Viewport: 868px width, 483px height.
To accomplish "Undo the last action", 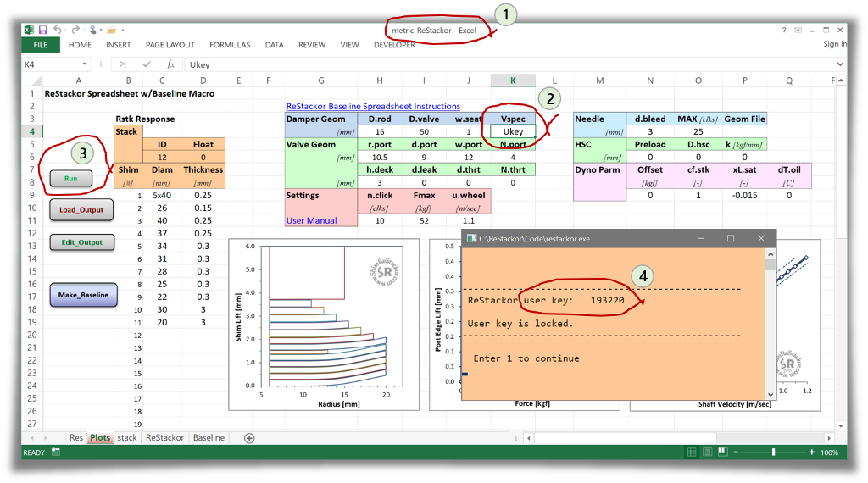I will click(x=57, y=30).
